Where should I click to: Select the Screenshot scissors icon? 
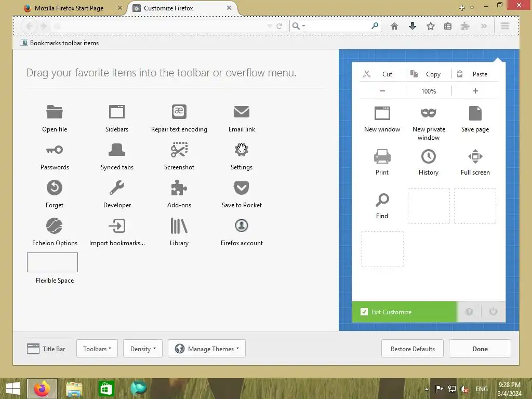pyautogui.click(x=179, y=150)
